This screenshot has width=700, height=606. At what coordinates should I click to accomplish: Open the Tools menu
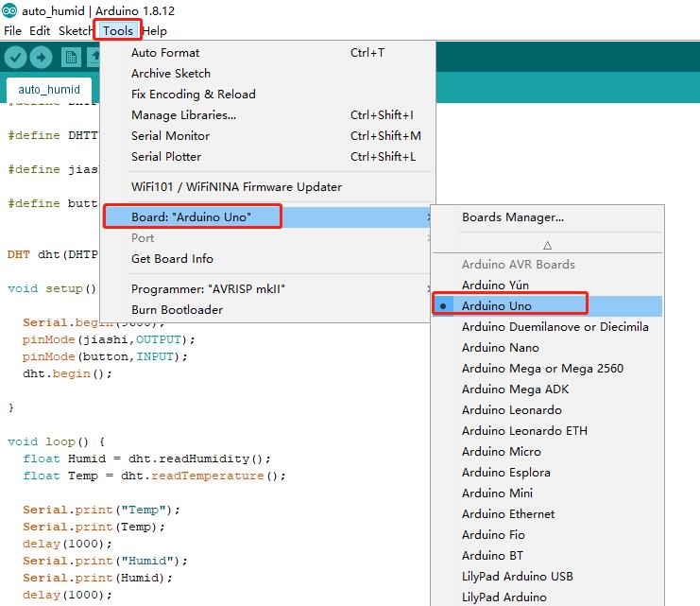pos(118,30)
